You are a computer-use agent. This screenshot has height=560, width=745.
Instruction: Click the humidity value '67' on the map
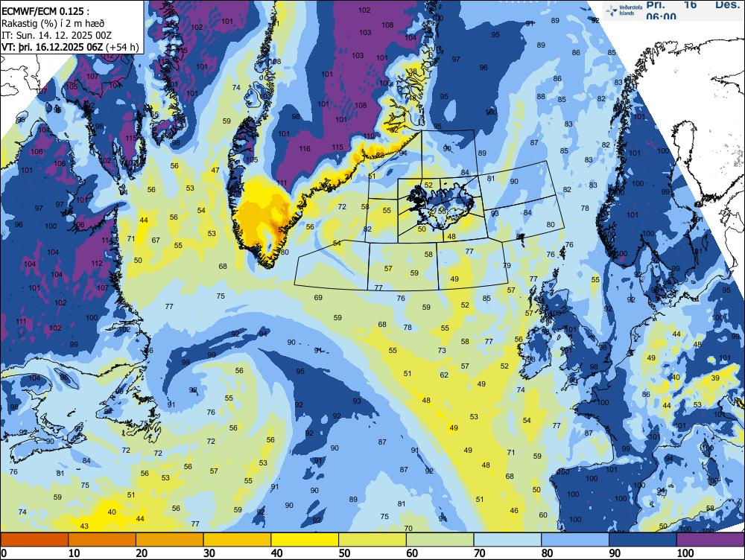click(x=156, y=240)
